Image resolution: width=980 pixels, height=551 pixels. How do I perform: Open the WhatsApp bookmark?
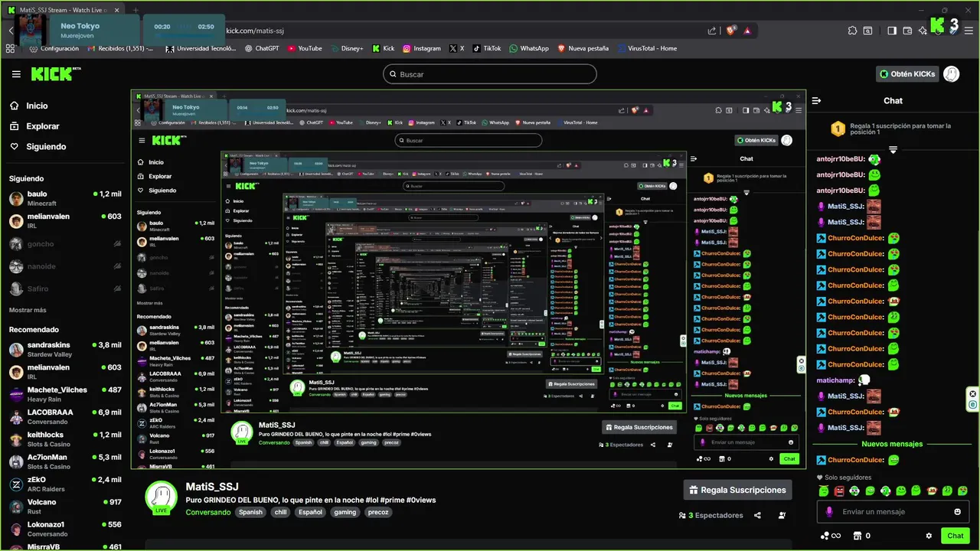[529, 48]
